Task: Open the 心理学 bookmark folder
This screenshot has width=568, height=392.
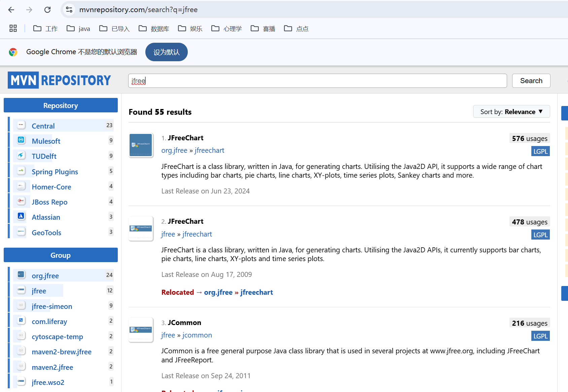Action: (226, 29)
